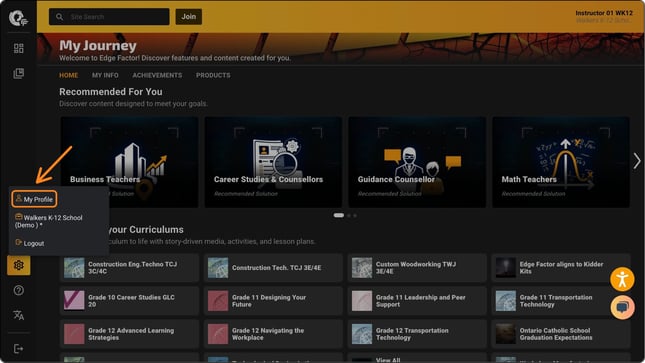Open the Guidance Counsellor card
The height and width of the screenshot is (363, 645).
click(x=417, y=162)
